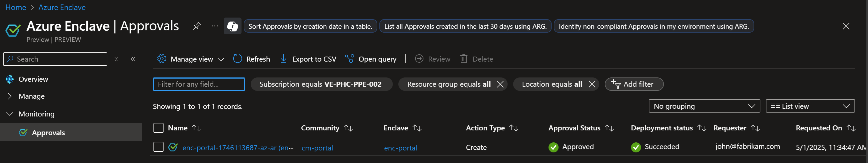
Task: Click the Review arrow icon
Action: pyautogui.click(x=419, y=59)
